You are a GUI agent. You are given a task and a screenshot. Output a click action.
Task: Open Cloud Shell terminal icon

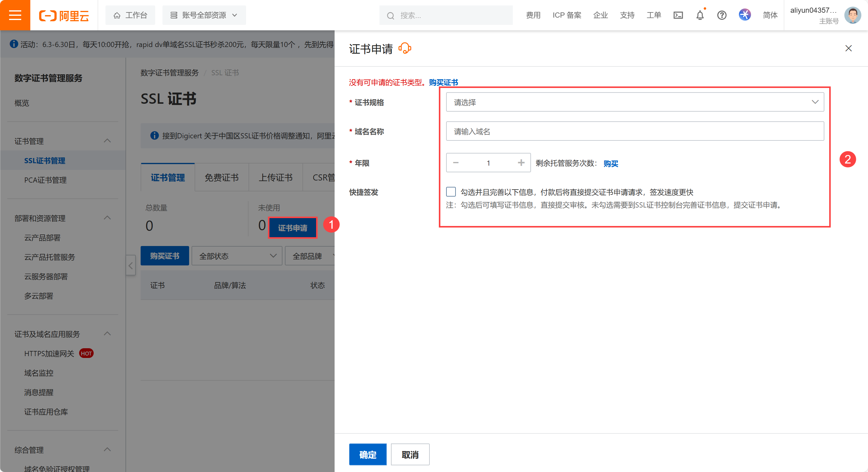click(678, 15)
